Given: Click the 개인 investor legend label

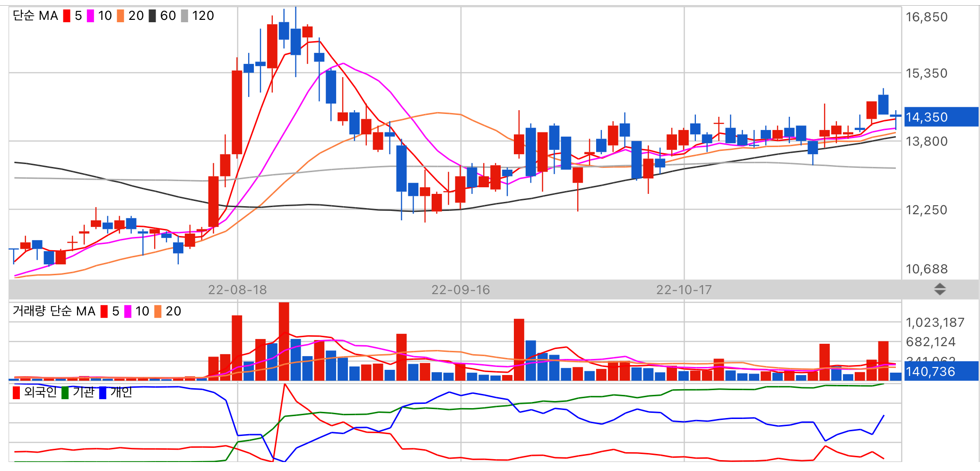Looking at the screenshot, I should click(x=121, y=392).
